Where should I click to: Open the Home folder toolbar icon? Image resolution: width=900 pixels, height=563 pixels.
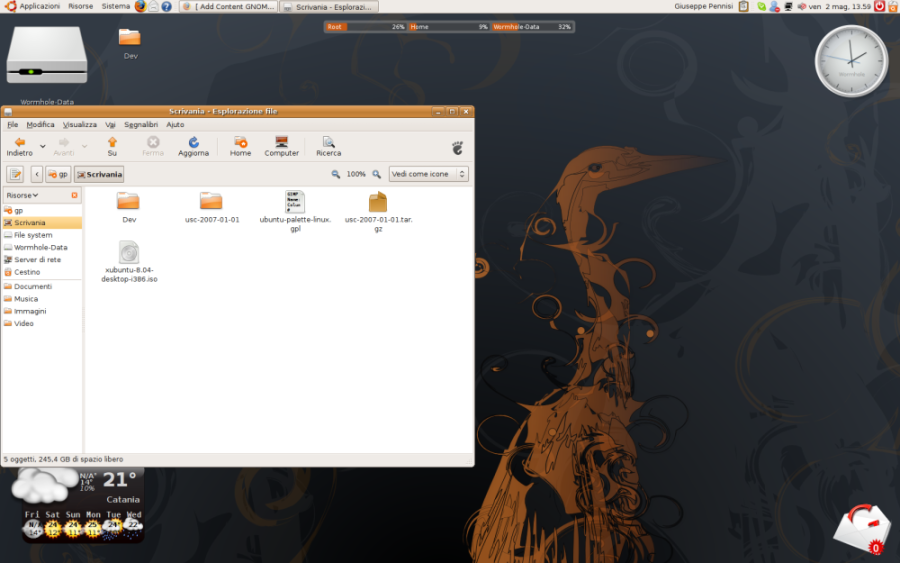click(240, 146)
